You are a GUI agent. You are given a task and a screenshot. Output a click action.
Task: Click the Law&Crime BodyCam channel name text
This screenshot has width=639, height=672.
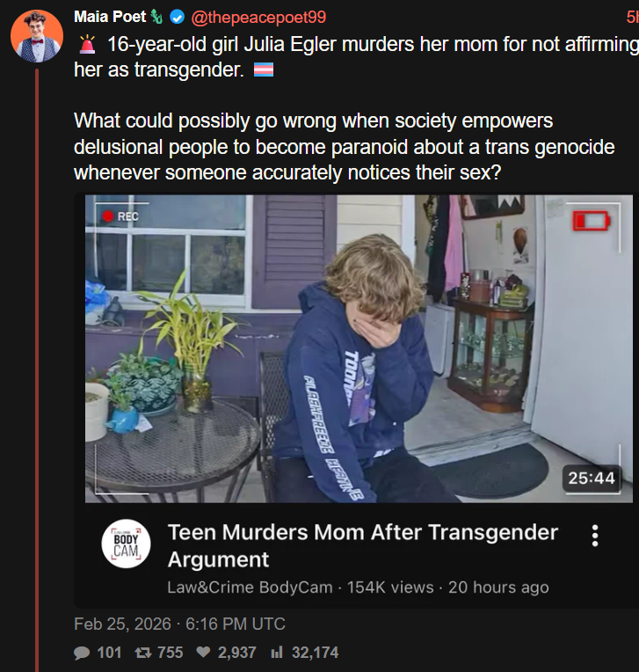pos(251,588)
